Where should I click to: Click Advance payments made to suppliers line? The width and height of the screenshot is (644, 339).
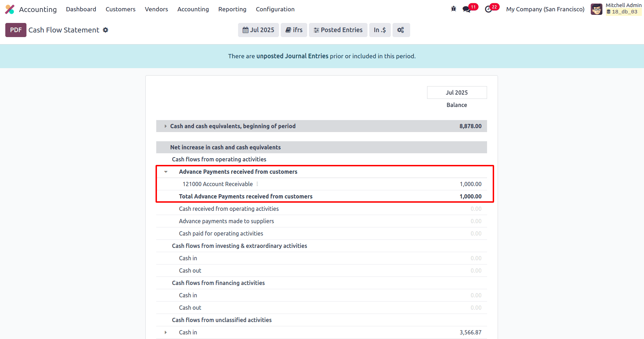point(226,221)
